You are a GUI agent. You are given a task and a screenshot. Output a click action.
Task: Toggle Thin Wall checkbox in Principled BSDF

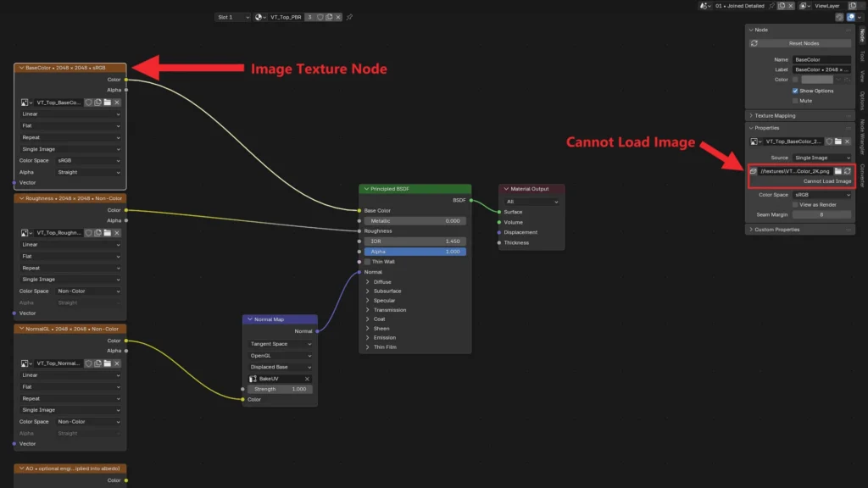click(x=367, y=262)
